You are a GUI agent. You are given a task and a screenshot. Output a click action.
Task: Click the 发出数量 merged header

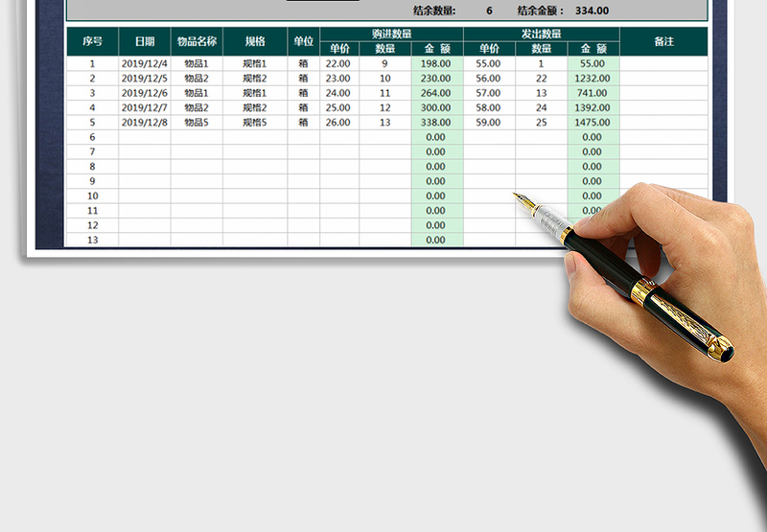tap(541, 34)
